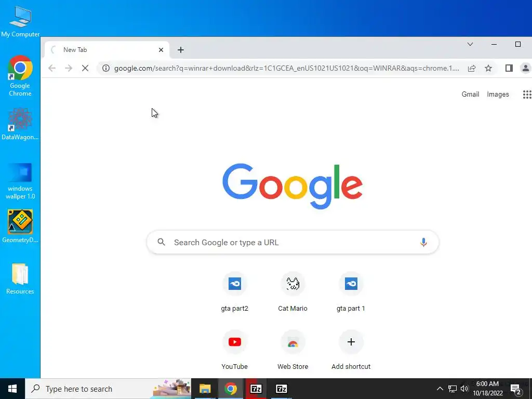Stop loading the page with the X button

(85, 68)
